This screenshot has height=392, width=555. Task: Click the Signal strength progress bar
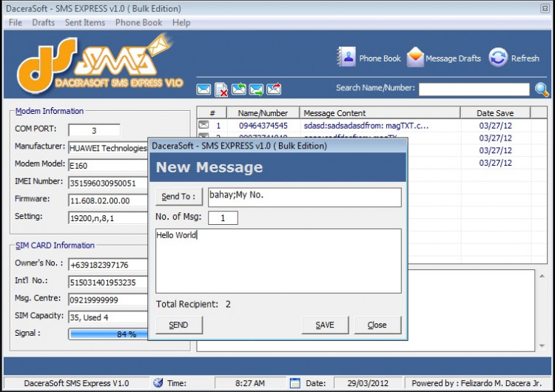pos(108,334)
